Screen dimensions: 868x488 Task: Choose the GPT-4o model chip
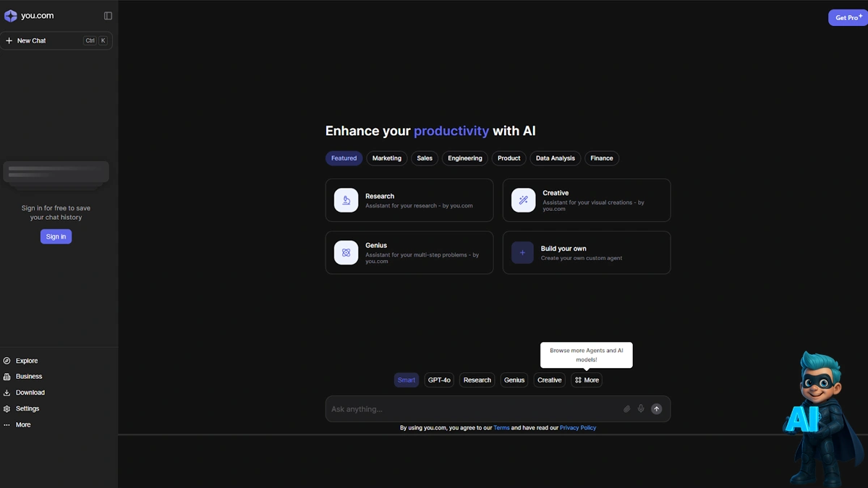(x=439, y=380)
